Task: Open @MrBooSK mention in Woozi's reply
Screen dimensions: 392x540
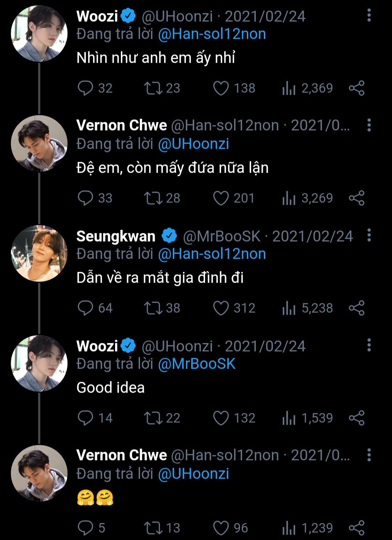Action: pos(197,364)
